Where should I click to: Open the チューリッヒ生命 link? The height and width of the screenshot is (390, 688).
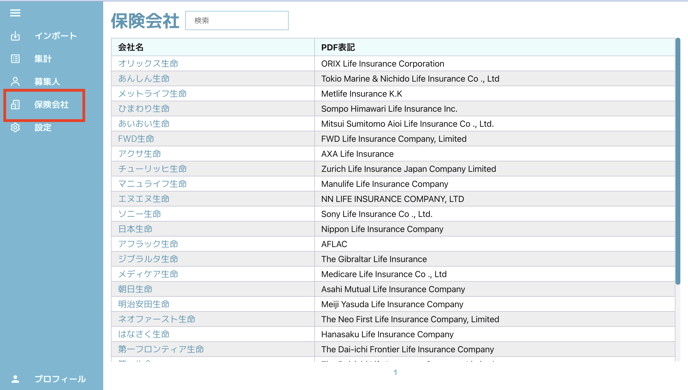(152, 169)
